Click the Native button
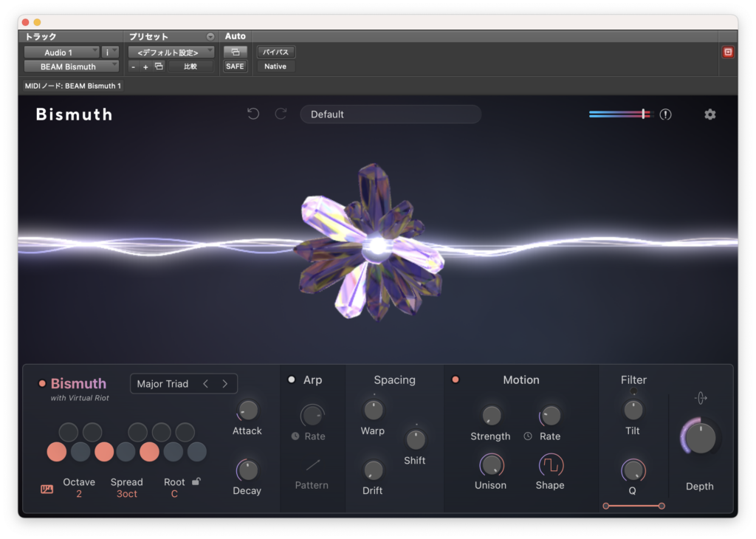The image size is (756, 539). 275,66
